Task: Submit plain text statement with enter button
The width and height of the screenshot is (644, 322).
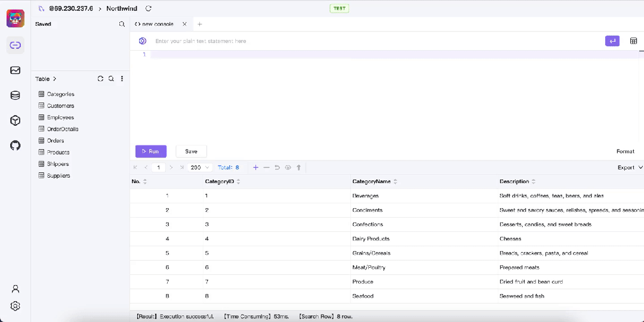Action: (612, 41)
